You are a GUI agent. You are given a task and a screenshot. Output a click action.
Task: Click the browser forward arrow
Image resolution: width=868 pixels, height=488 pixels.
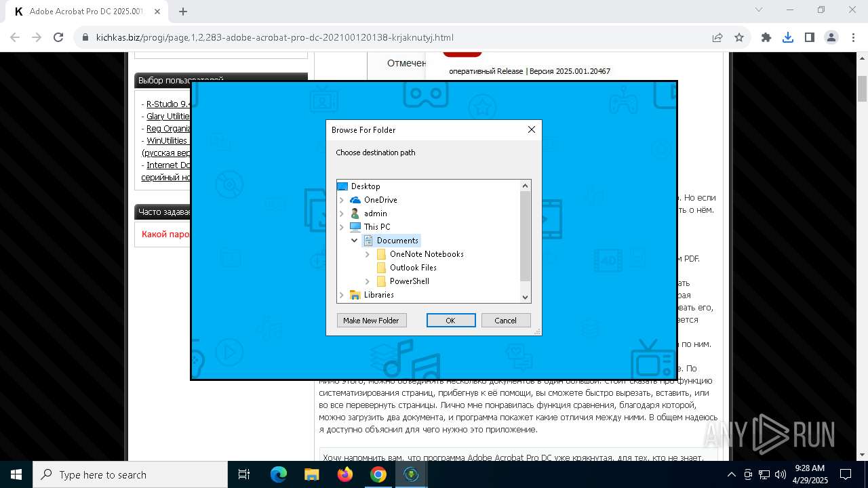(x=37, y=37)
